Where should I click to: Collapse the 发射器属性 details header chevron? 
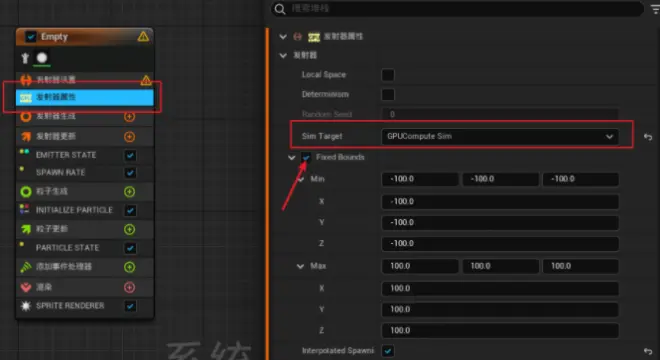point(283,37)
